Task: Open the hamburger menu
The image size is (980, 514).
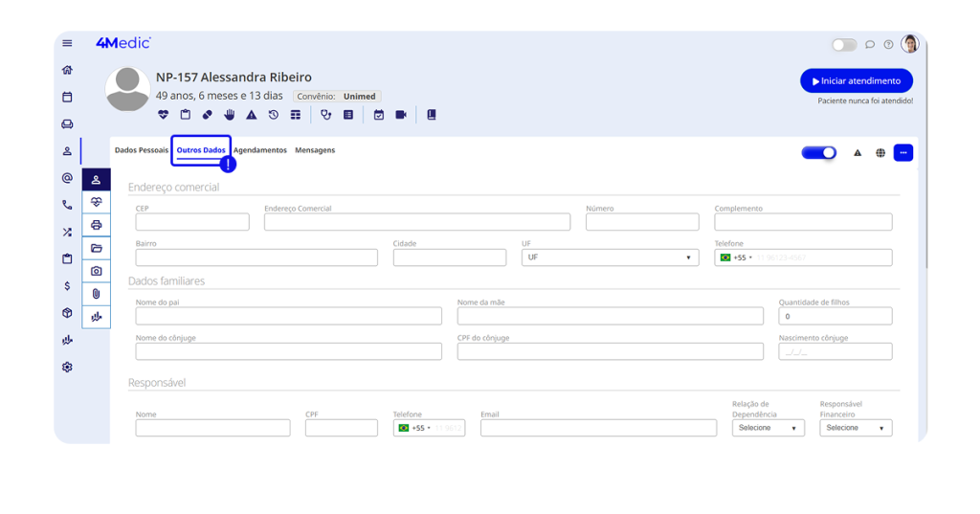Action: pyautogui.click(x=67, y=43)
